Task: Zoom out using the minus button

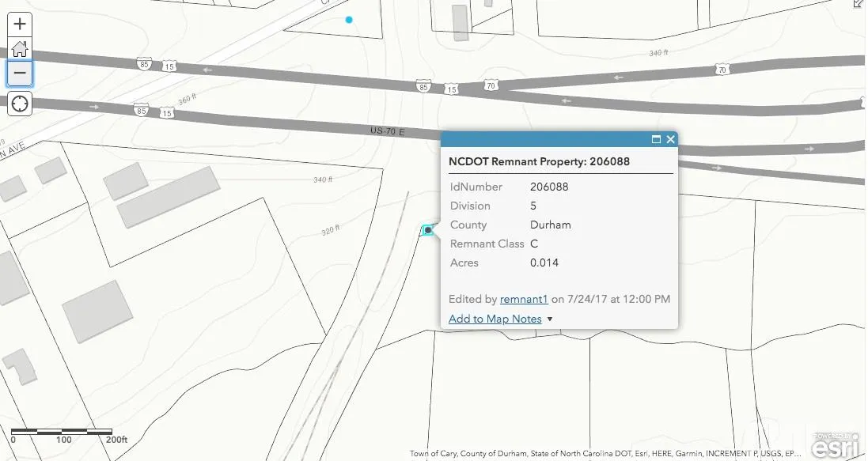Action: (x=19, y=73)
